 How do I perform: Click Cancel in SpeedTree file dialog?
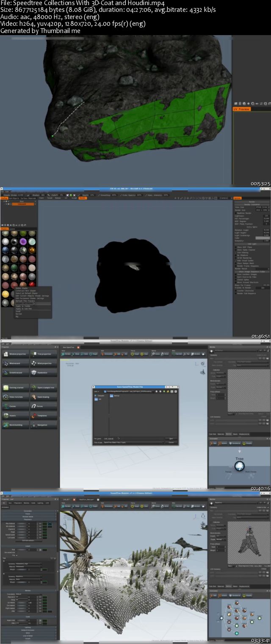point(171,442)
